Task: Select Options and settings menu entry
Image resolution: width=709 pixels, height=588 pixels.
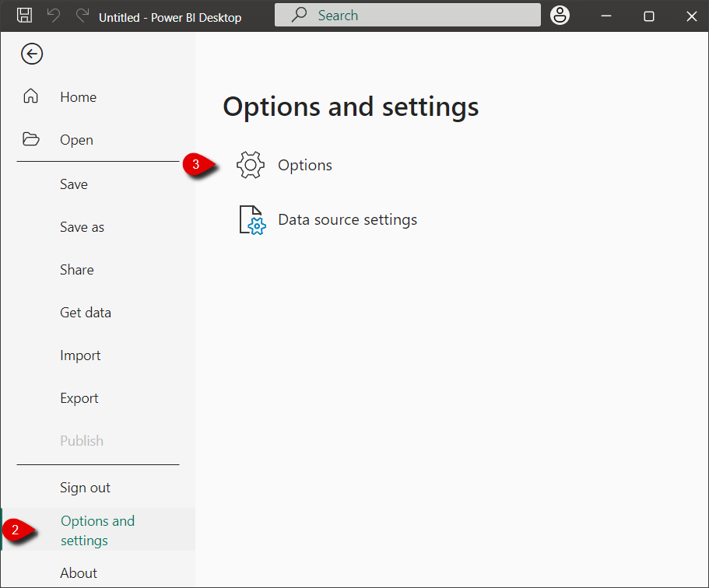Action: click(97, 530)
